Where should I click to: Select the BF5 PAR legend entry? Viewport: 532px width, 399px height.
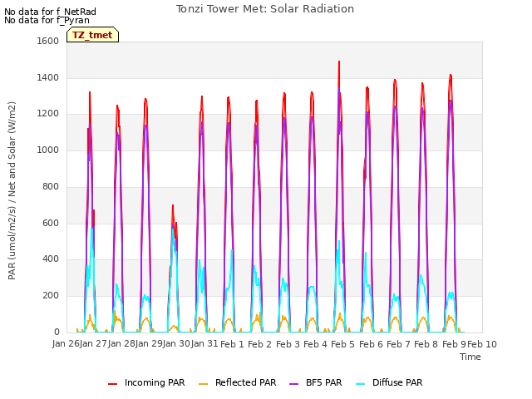coord(316,382)
